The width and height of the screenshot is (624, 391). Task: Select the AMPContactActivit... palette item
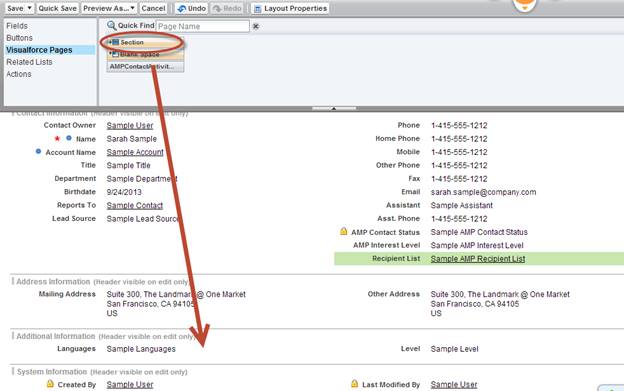point(145,66)
